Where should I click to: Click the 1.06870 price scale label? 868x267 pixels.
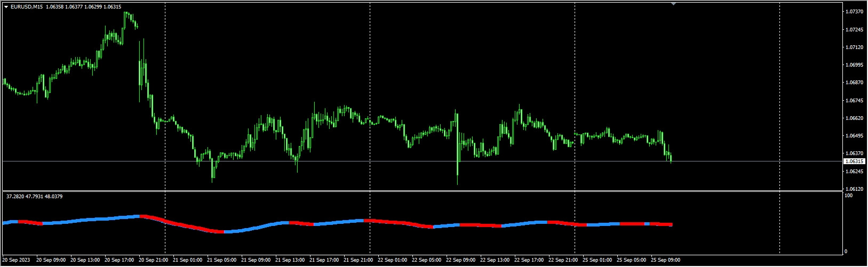coord(855,83)
